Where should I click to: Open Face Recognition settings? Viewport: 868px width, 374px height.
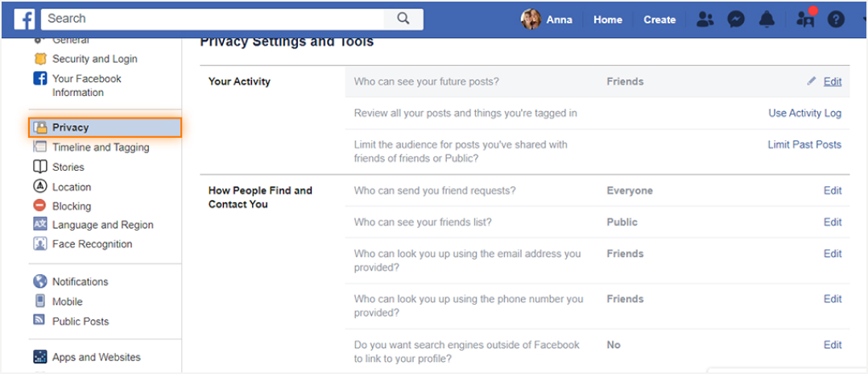(x=93, y=243)
